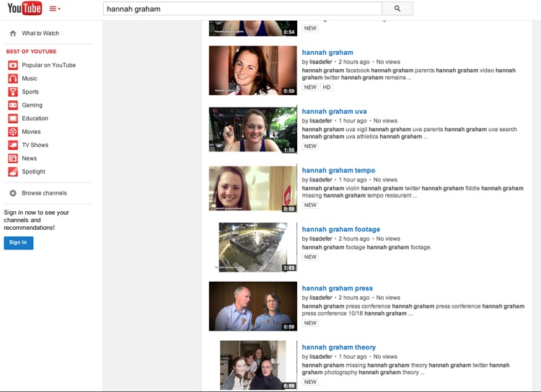This screenshot has width=541, height=392.
Task: Select the Movies film reel icon
Action: tap(13, 132)
